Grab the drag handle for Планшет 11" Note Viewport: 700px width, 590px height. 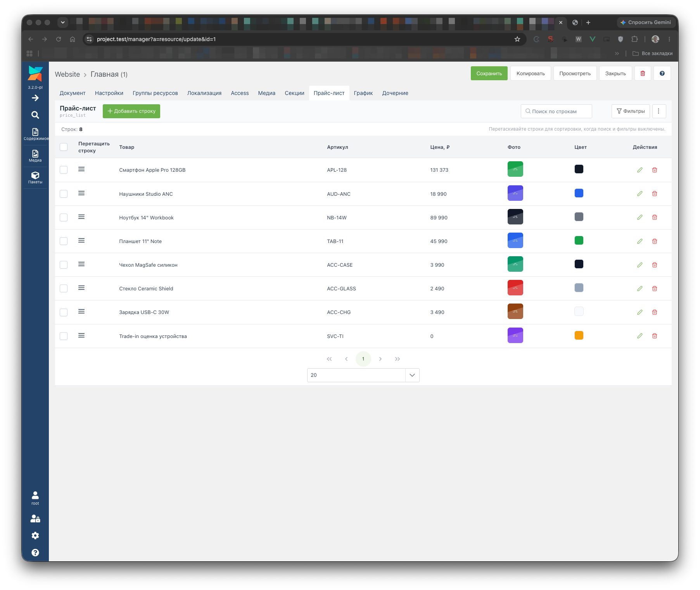tap(81, 241)
